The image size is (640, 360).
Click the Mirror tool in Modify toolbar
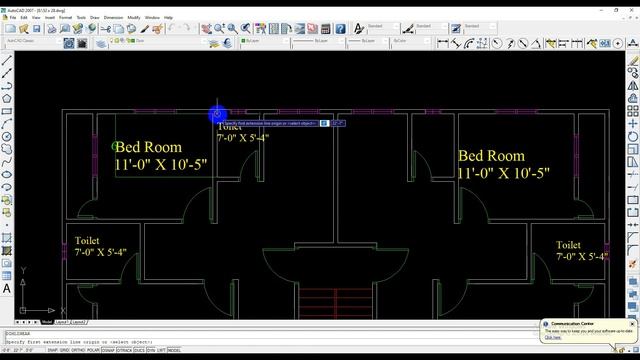tap(633, 86)
